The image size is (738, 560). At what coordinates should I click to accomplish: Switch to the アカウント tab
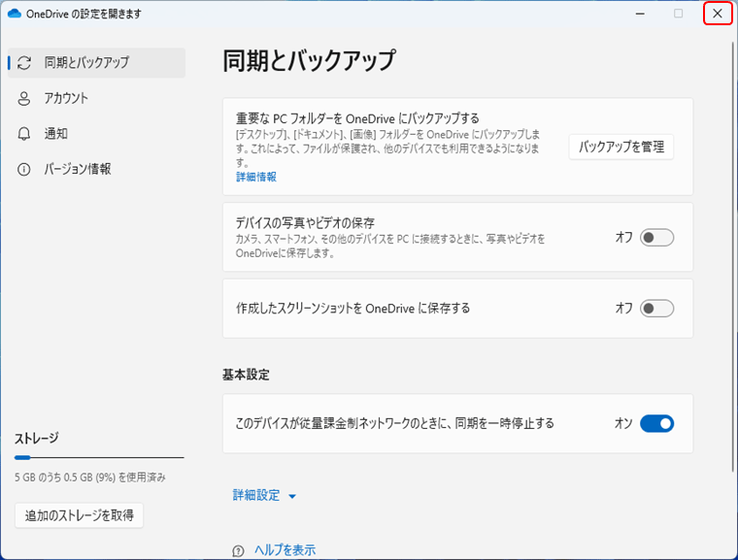click(66, 98)
